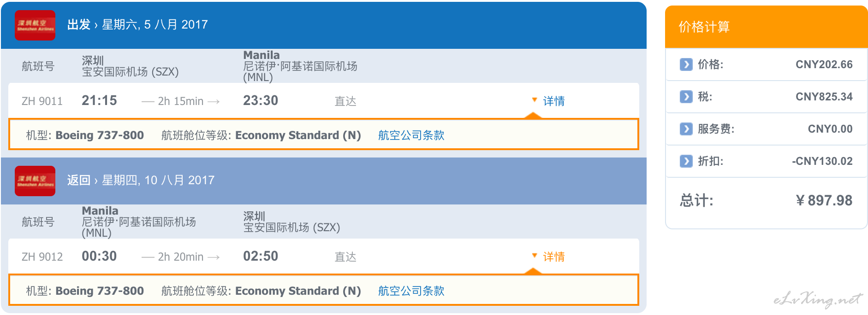
Task: Collapse 详情 for flight ZH 9012
Action: point(553,257)
